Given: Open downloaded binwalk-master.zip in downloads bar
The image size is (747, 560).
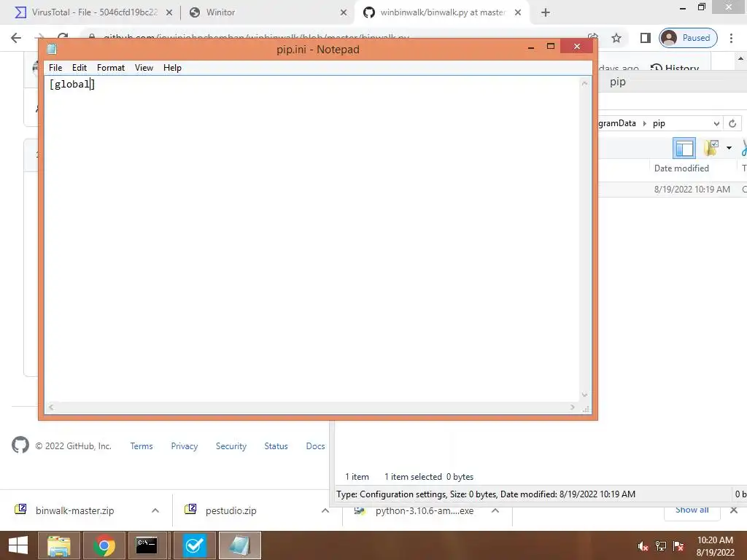Looking at the screenshot, I should pos(75,510).
